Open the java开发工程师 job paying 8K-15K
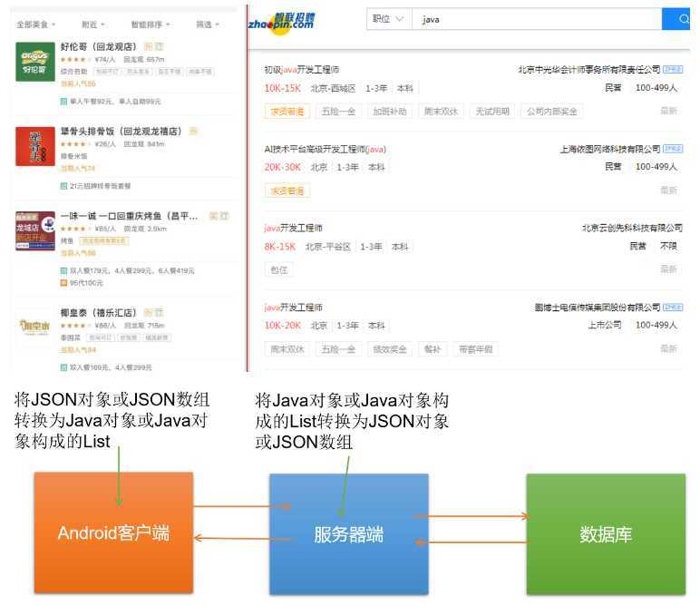Screen dimensions: 700x606 pyautogui.click(x=293, y=228)
